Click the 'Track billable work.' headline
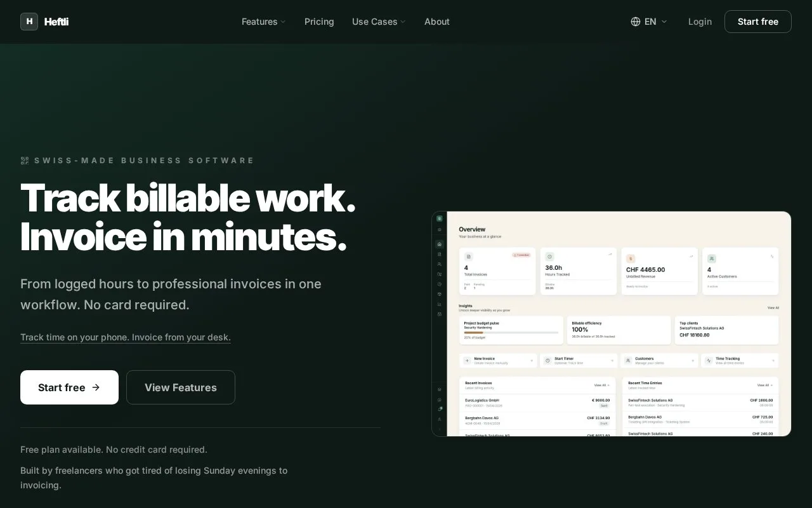 tap(188, 197)
